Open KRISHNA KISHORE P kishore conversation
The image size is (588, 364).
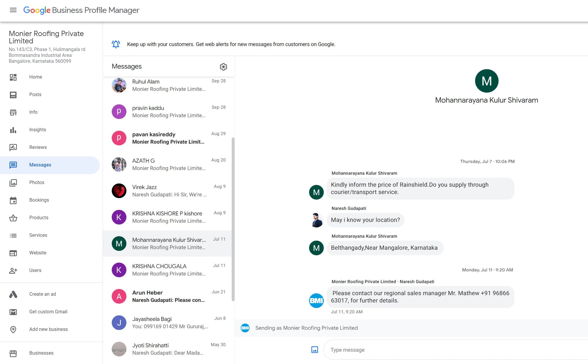pyautogui.click(x=167, y=217)
